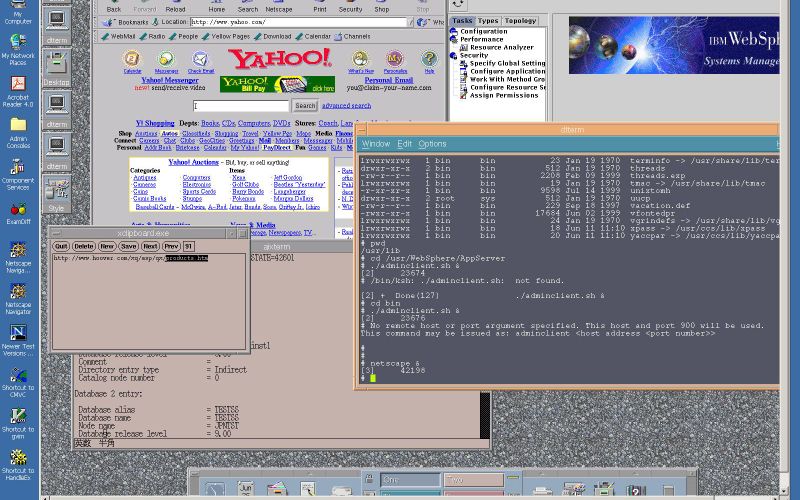Click Yahoo Calendar round icon on page
The width and height of the screenshot is (800, 500).
click(132, 59)
